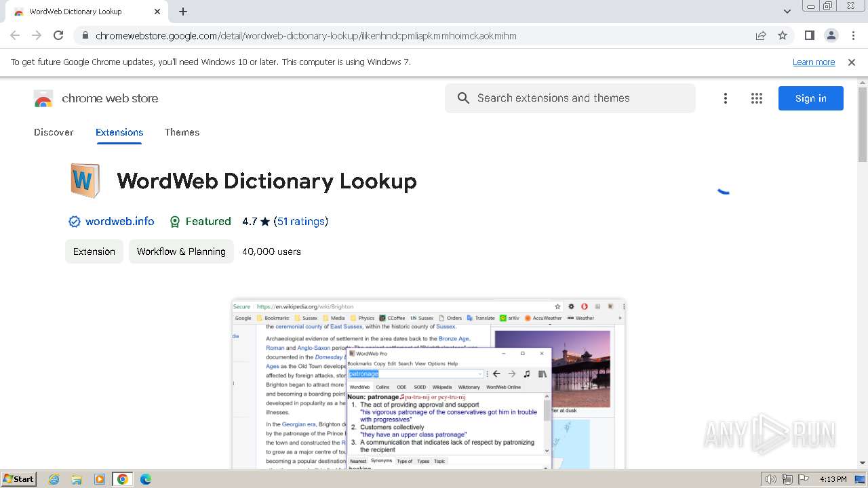868x488 pixels.
Task: Open Windows Media Player from taskbar
Action: pos(100,479)
